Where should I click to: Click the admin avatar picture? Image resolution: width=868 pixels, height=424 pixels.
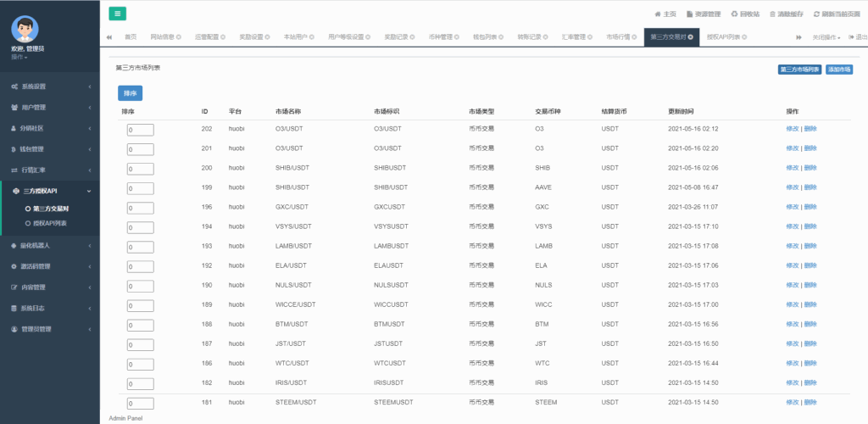tap(25, 29)
